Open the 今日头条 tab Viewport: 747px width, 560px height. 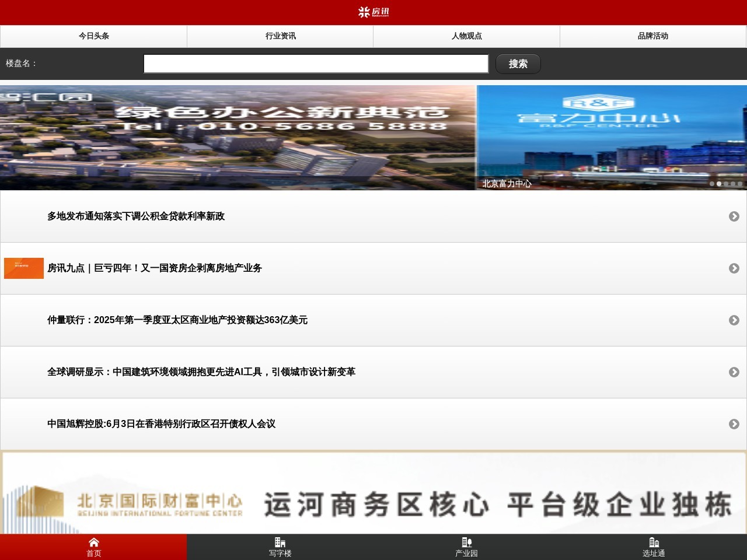[x=93, y=36]
